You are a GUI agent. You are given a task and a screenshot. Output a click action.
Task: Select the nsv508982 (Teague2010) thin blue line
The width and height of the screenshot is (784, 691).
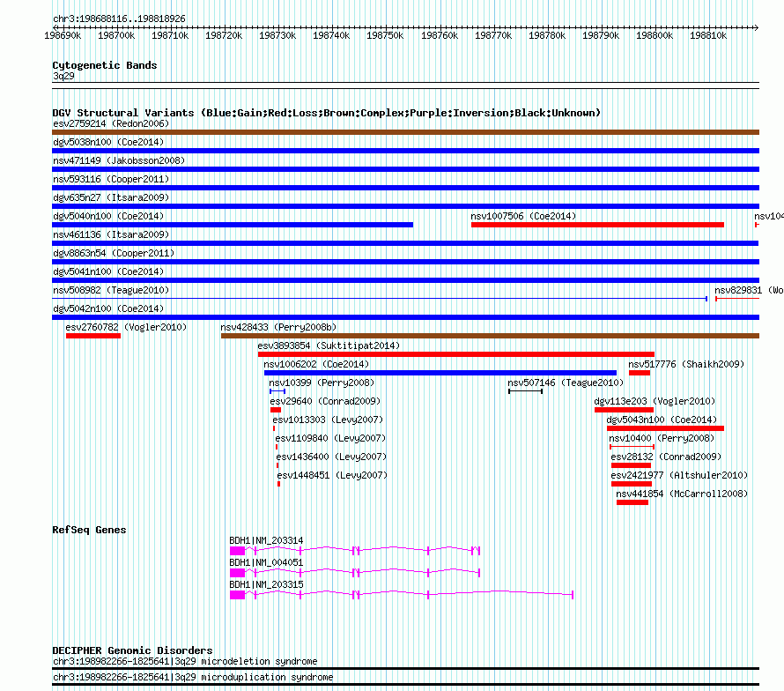pyautogui.click(x=380, y=299)
